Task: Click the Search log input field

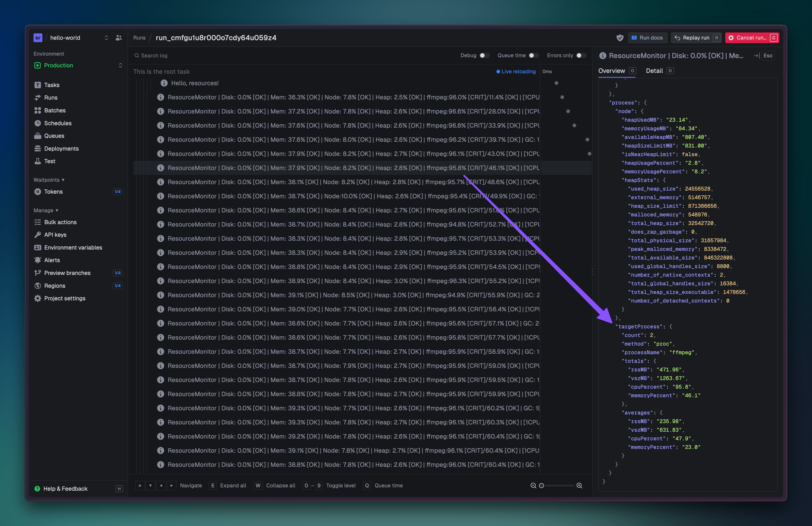Action: 154,55
